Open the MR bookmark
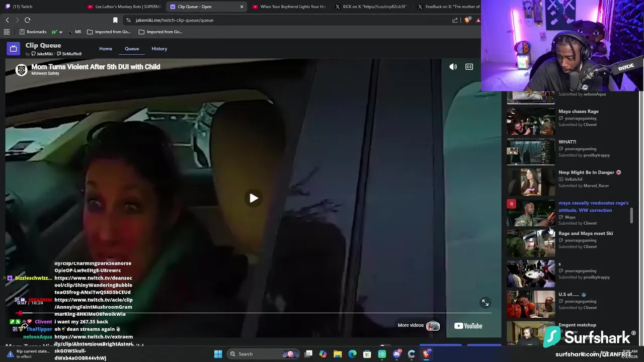This screenshot has width=644, height=362. tap(74, 32)
